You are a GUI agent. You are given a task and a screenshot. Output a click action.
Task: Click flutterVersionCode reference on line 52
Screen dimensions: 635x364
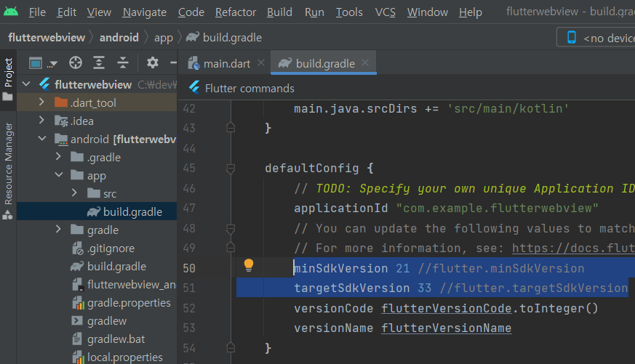(x=447, y=308)
